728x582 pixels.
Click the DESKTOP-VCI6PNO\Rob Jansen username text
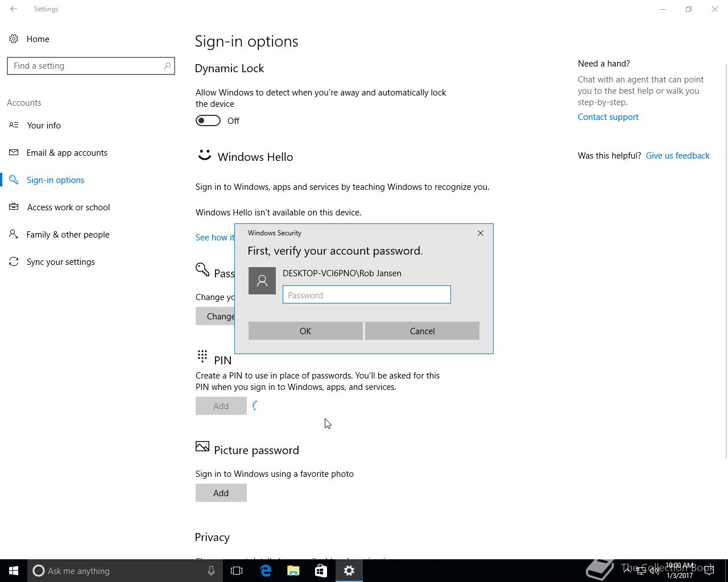point(342,273)
